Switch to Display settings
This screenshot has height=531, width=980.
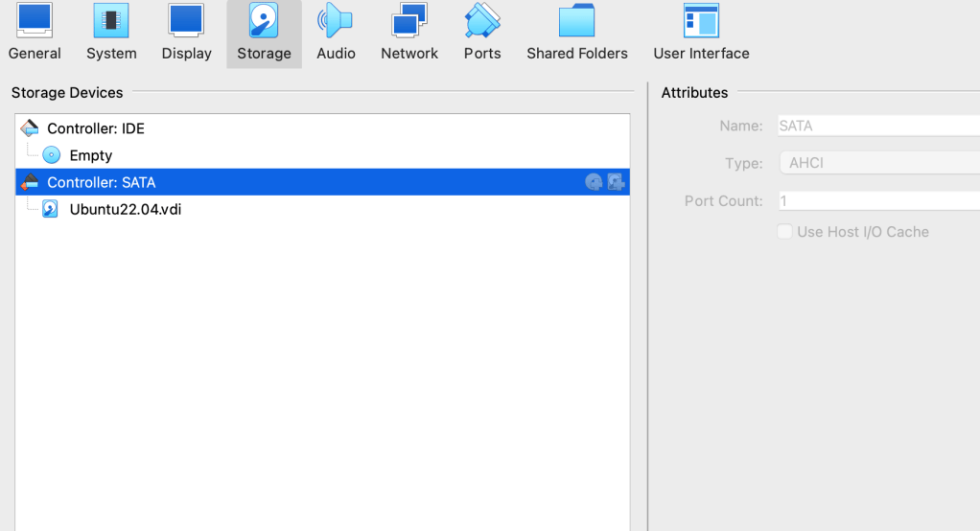(x=186, y=34)
